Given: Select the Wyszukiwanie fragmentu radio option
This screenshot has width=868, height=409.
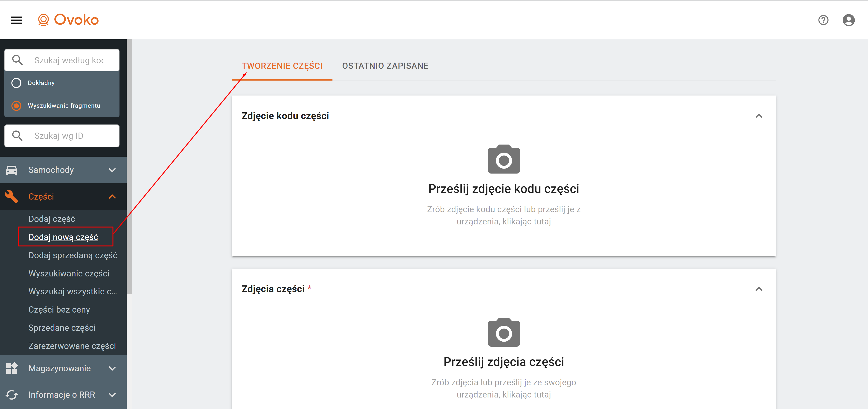Looking at the screenshot, I should coord(16,106).
